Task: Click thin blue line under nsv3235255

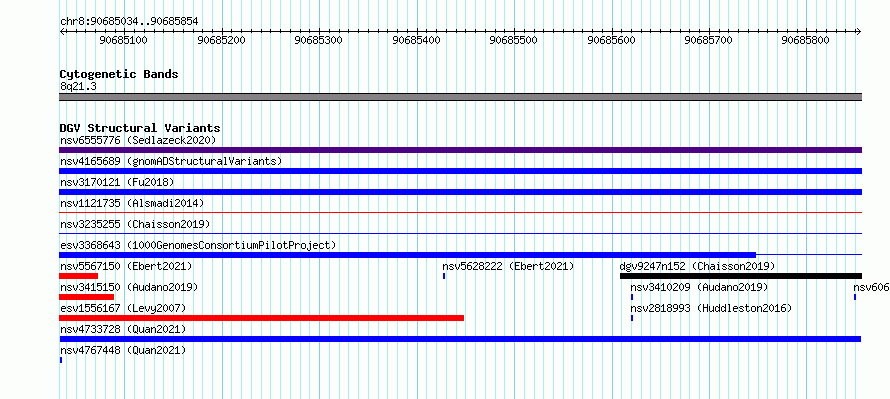Action: coord(460,233)
